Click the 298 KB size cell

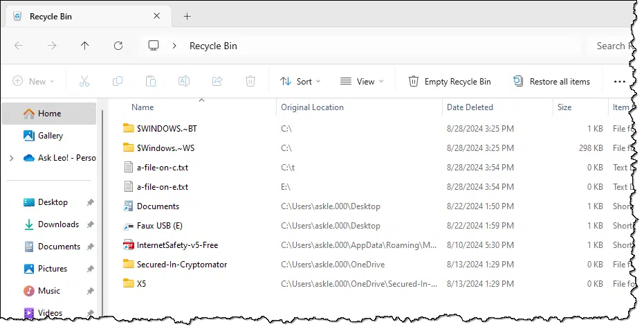point(591,148)
